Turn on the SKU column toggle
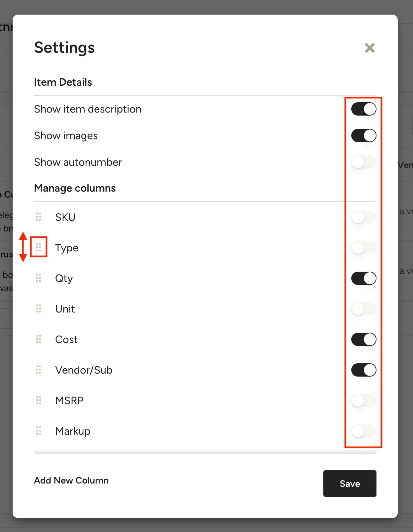This screenshot has height=532, width=413. [364, 217]
